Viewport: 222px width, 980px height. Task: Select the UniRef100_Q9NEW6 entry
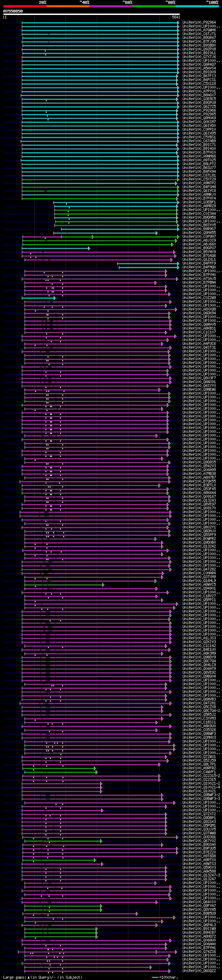point(199,390)
